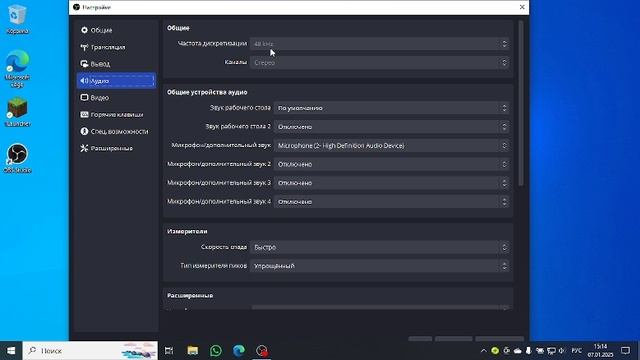
Task: Open the Вывод settings section
Action: click(x=116, y=64)
